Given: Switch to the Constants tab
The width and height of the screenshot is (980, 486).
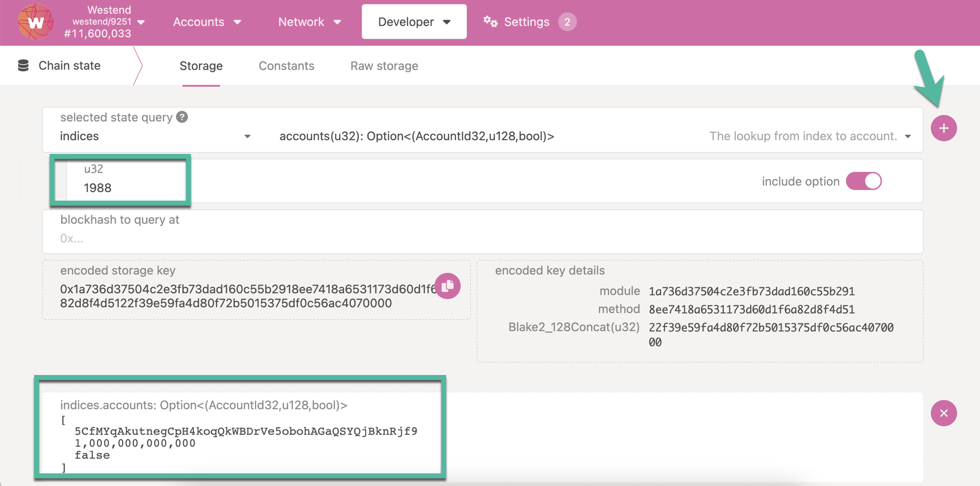Looking at the screenshot, I should click(286, 66).
